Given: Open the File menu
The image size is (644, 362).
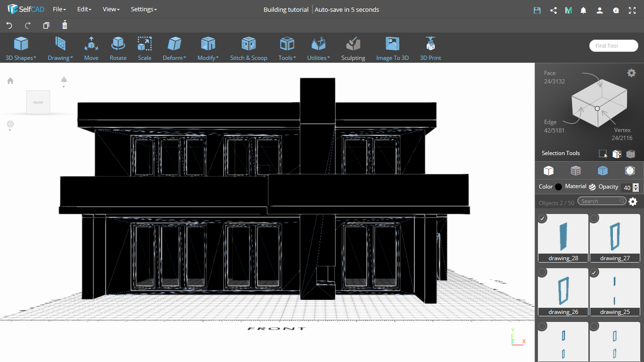Looking at the screenshot, I should click(59, 9).
